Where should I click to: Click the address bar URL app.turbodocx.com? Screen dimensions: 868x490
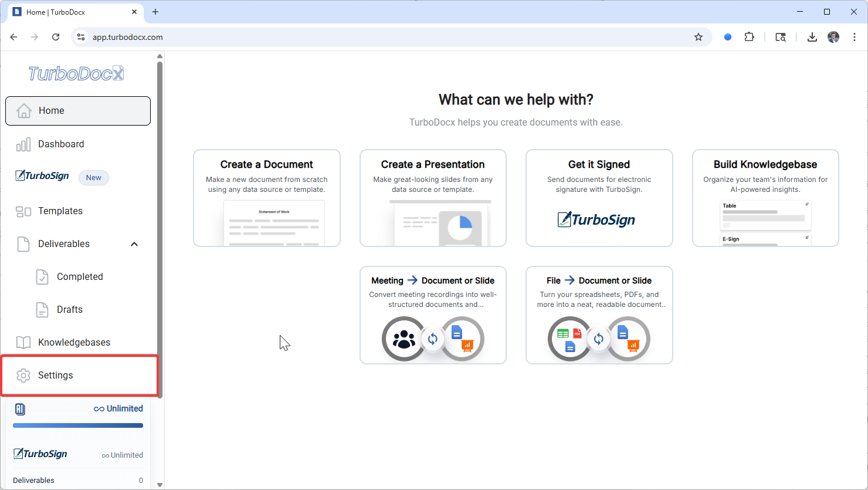[x=128, y=37]
